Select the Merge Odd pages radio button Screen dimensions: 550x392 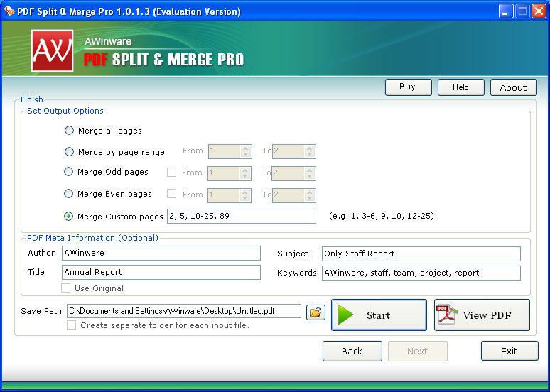point(69,172)
